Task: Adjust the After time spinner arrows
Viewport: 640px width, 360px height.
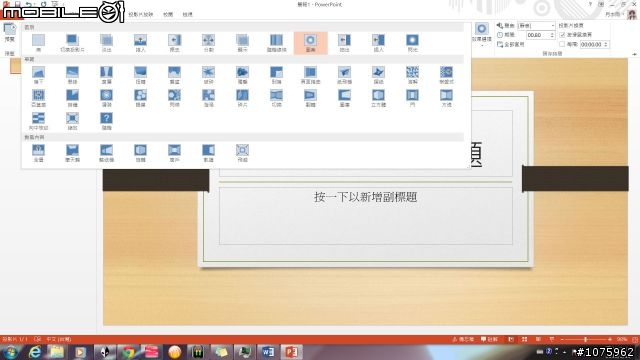Action: [x=606, y=44]
